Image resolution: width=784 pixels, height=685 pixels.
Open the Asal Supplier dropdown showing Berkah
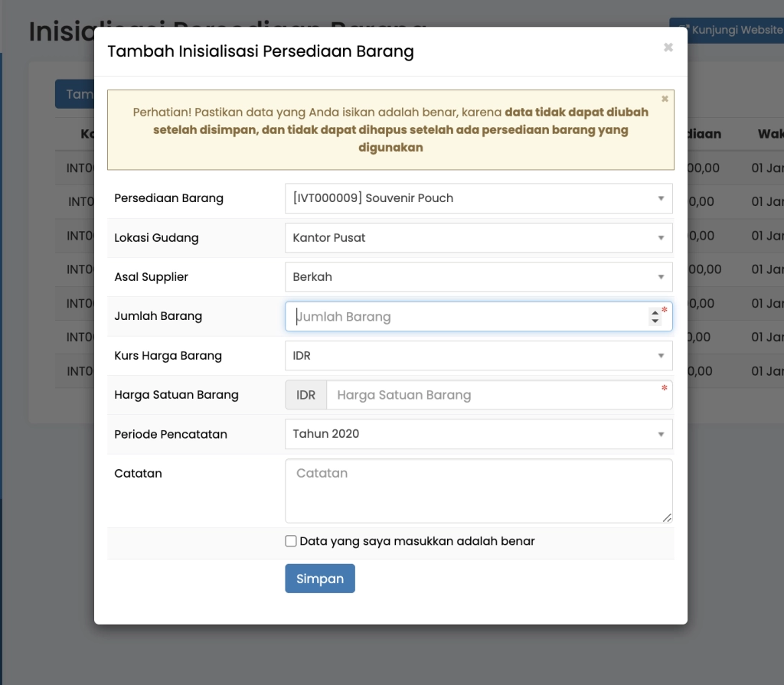click(478, 277)
